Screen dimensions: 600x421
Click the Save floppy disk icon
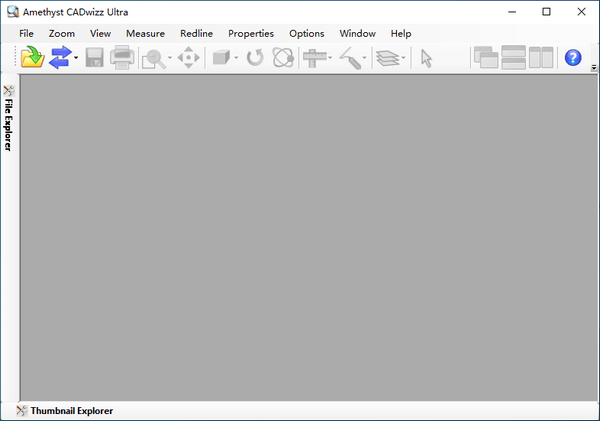coord(95,58)
